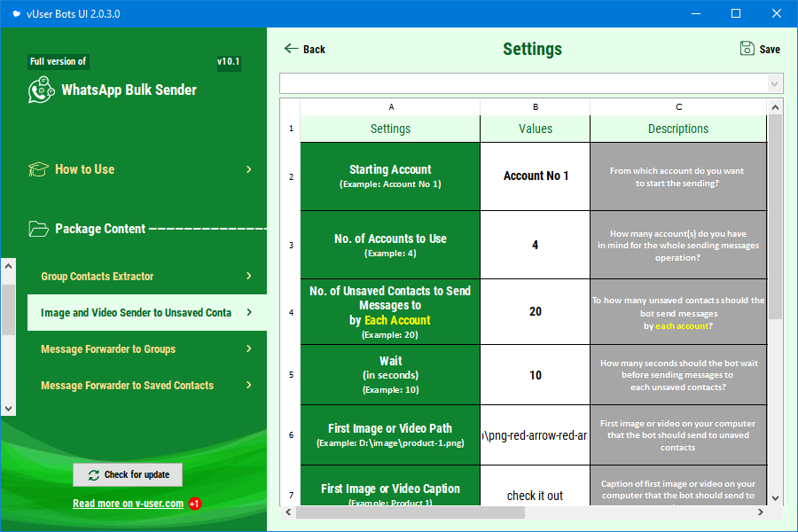
Task: Click the table vertical scrollbar thumb
Action: coord(775,217)
